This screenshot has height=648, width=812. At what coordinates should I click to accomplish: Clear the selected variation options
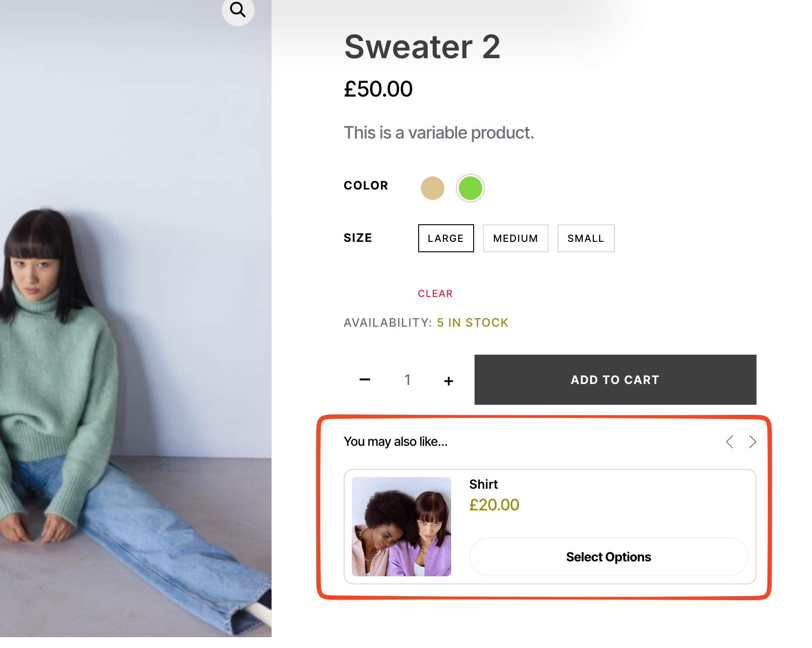coord(435,294)
